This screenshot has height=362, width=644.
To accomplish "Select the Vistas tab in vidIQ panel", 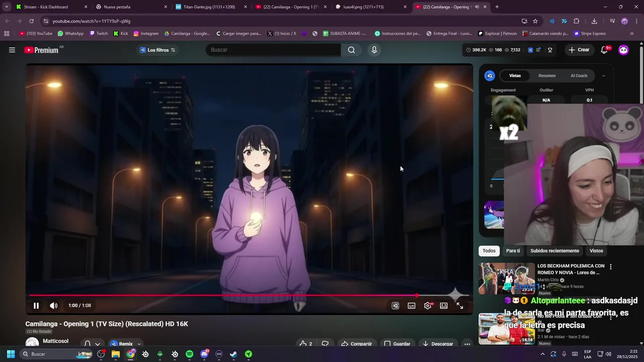I will [x=515, y=75].
